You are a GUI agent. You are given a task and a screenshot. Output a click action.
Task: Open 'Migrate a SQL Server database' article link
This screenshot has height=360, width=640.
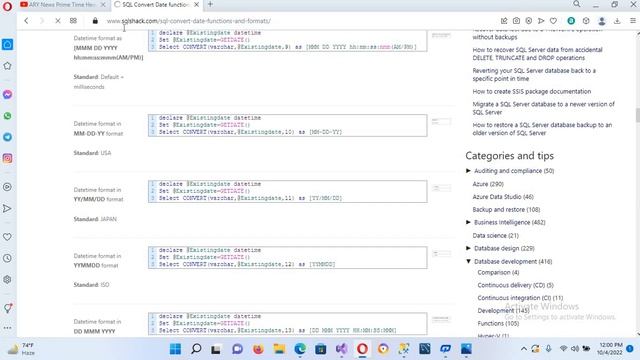point(543,108)
